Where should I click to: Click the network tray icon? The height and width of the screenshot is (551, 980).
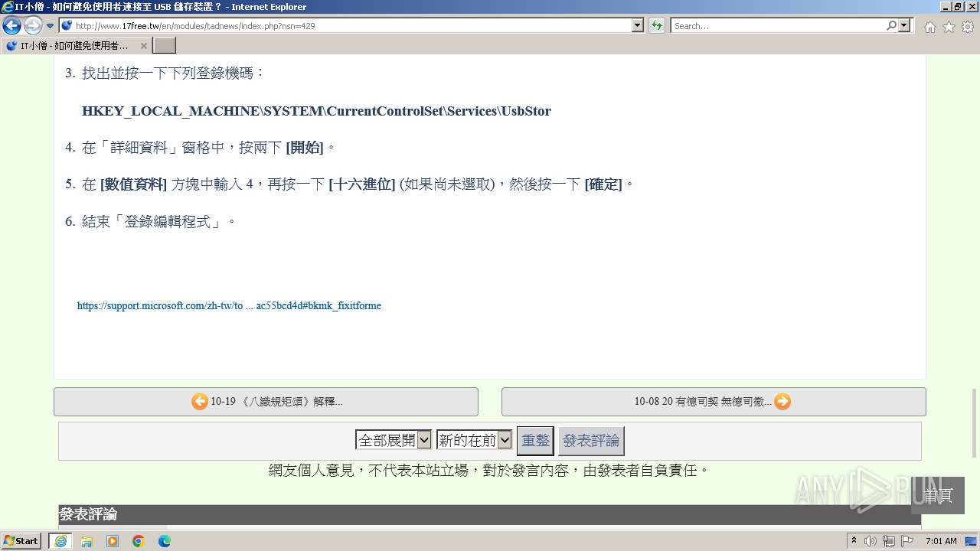click(x=889, y=541)
